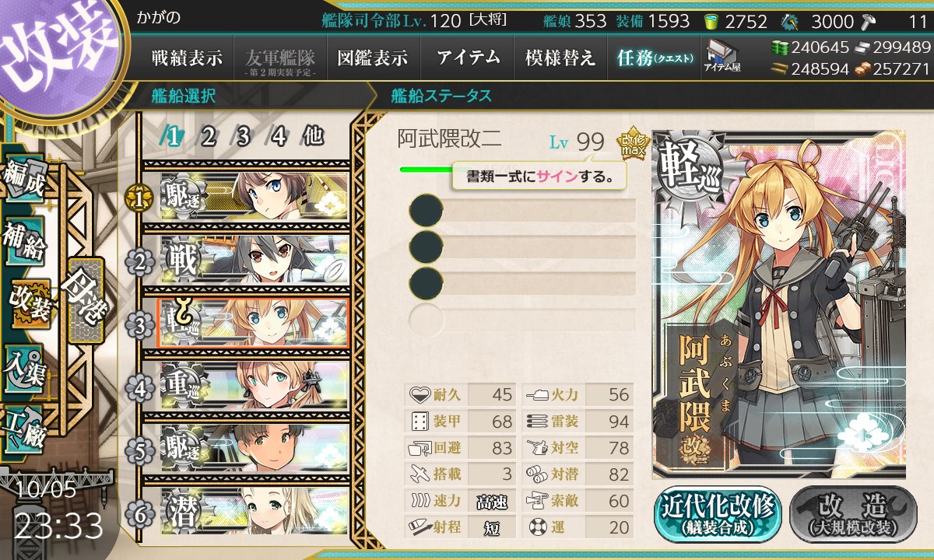This screenshot has width=934, height=560.
Task: Open the 他 other ships tab
Action: point(312,137)
